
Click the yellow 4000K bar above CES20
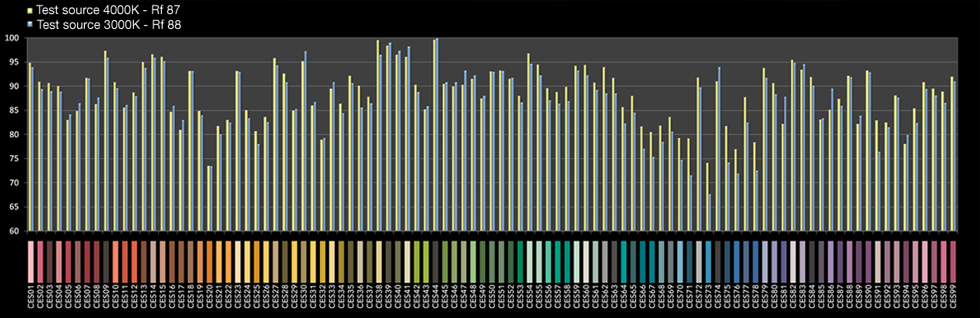click(209, 198)
